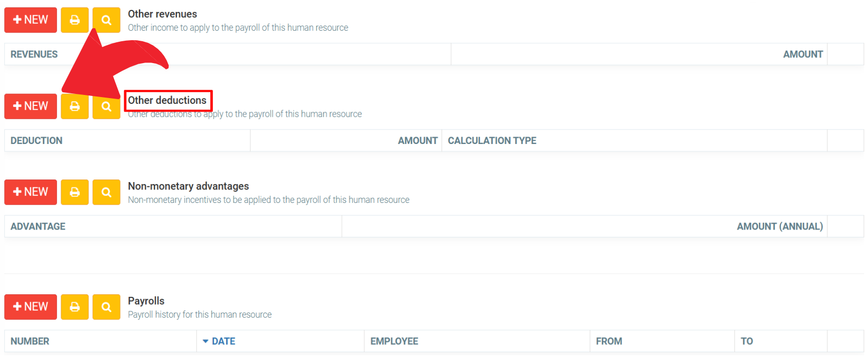Image resolution: width=868 pixels, height=360 pixels.
Task: Print the Other revenues list
Action: (75, 20)
